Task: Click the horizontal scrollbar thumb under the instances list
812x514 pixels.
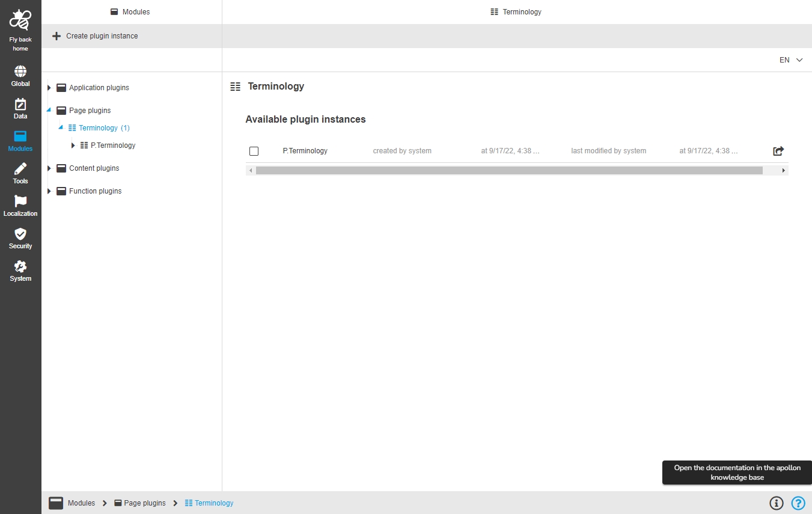Action: point(509,171)
